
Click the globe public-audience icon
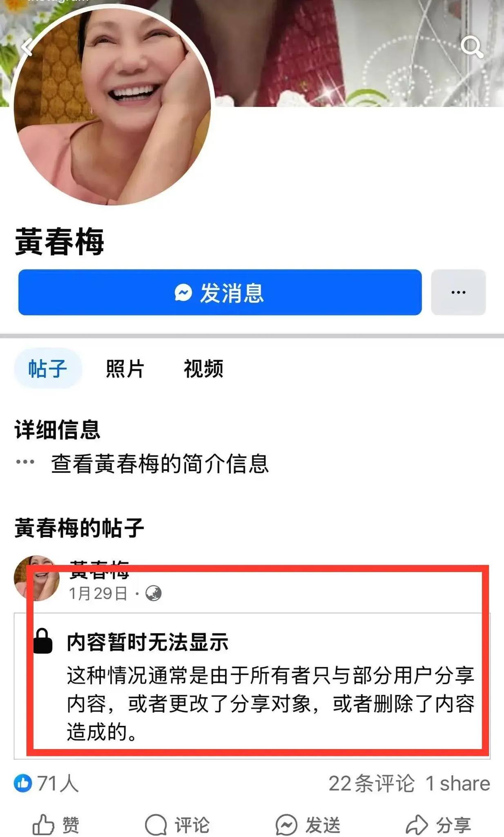tap(154, 593)
